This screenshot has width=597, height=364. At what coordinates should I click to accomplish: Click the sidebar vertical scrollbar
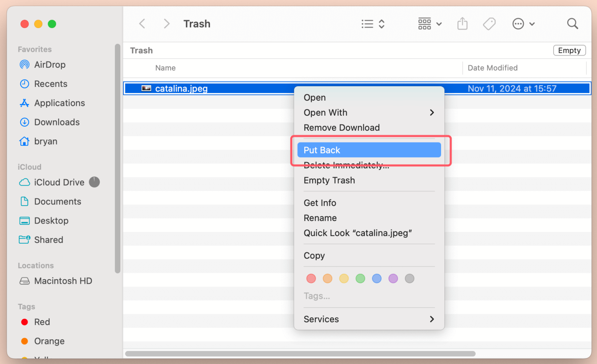pyautogui.click(x=117, y=159)
